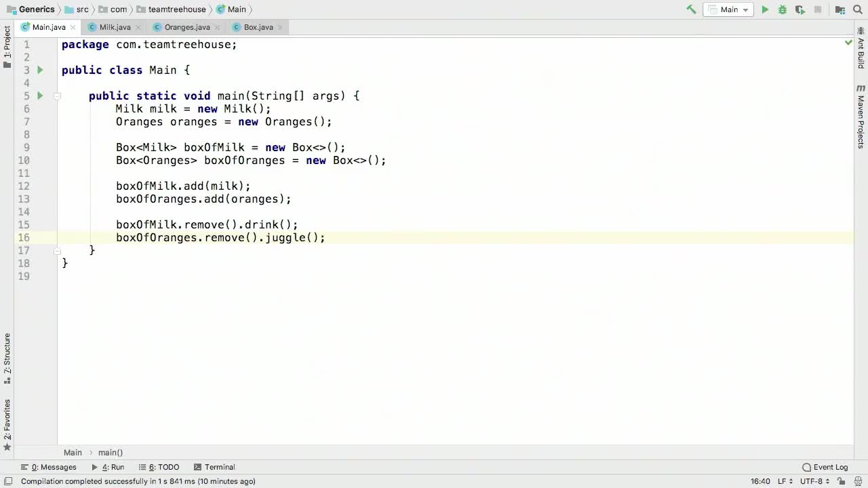The height and width of the screenshot is (488, 868).
Task: Switch to the Milk.java tab
Action: pyautogui.click(x=115, y=27)
